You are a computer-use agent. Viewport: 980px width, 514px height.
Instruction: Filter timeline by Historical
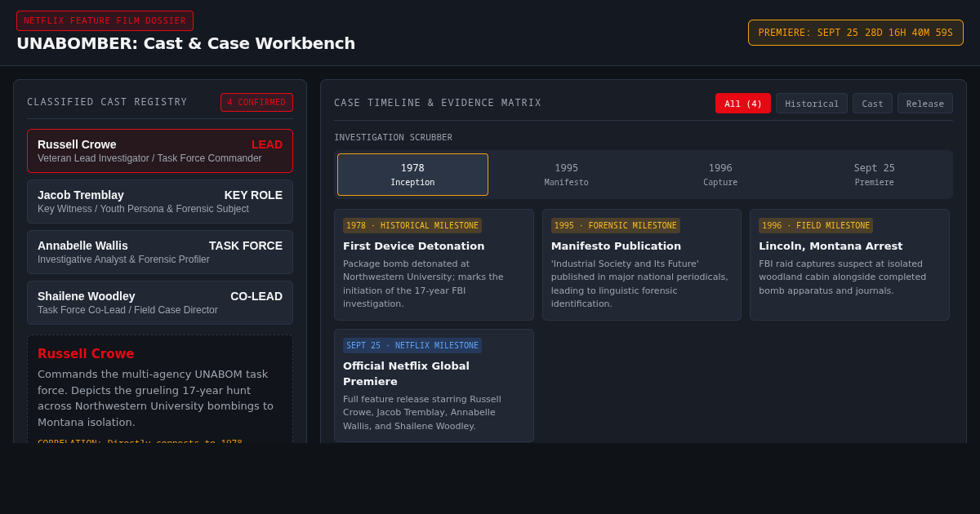coord(812,104)
